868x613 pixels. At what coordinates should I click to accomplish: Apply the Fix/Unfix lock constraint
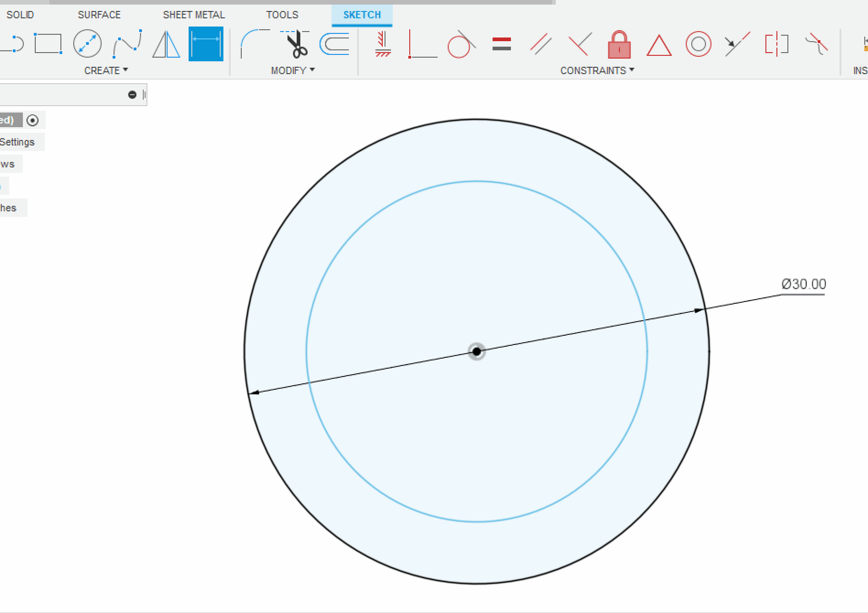point(619,44)
